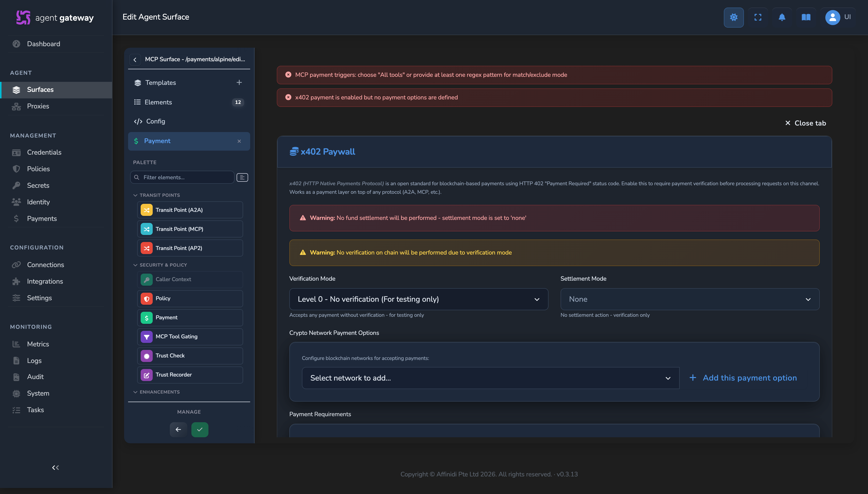Screen dimensions: 868x494
Task: Select the Payment tab
Action: (189, 141)
